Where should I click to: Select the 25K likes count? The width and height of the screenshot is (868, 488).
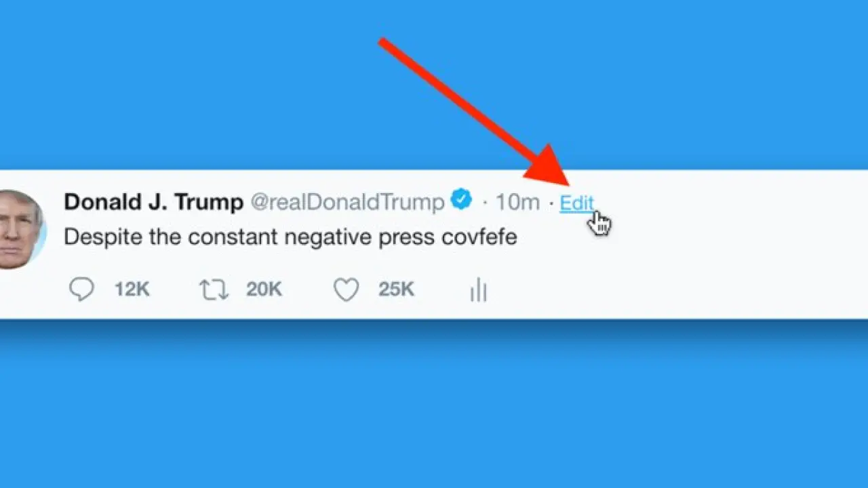coord(396,289)
